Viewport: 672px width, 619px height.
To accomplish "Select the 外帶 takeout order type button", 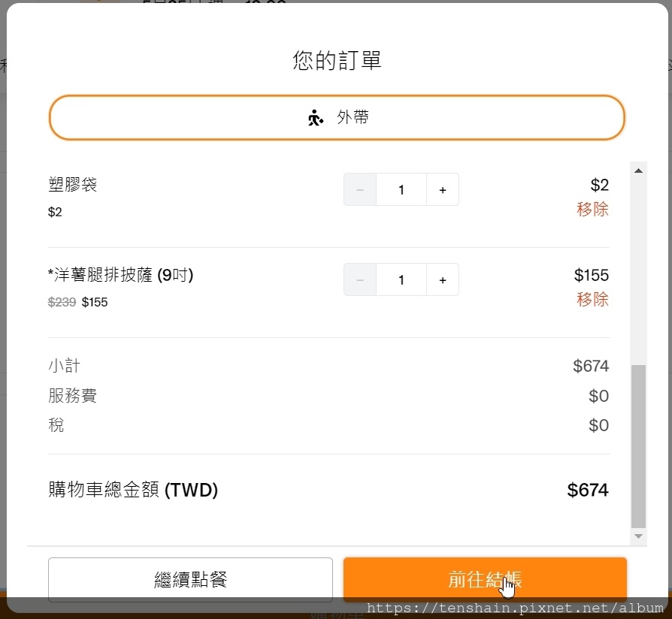I will [337, 118].
